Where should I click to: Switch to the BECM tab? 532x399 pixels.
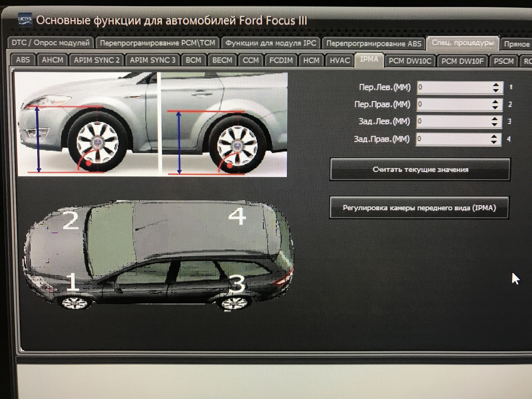(x=222, y=60)
